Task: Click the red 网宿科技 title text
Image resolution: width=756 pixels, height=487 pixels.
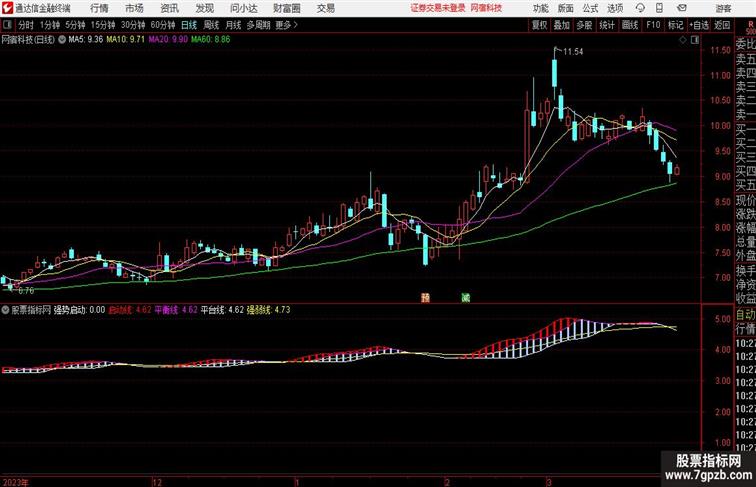Action: click(486, 8)
